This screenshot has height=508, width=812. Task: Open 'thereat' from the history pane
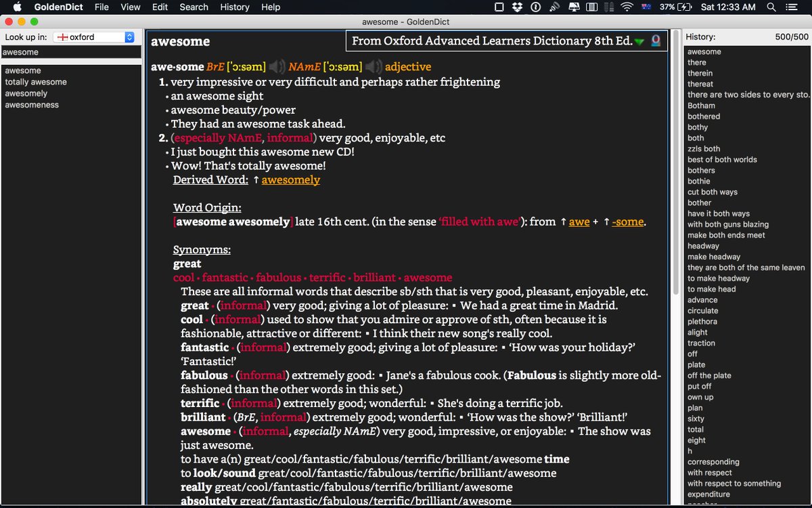pos(700,84)
